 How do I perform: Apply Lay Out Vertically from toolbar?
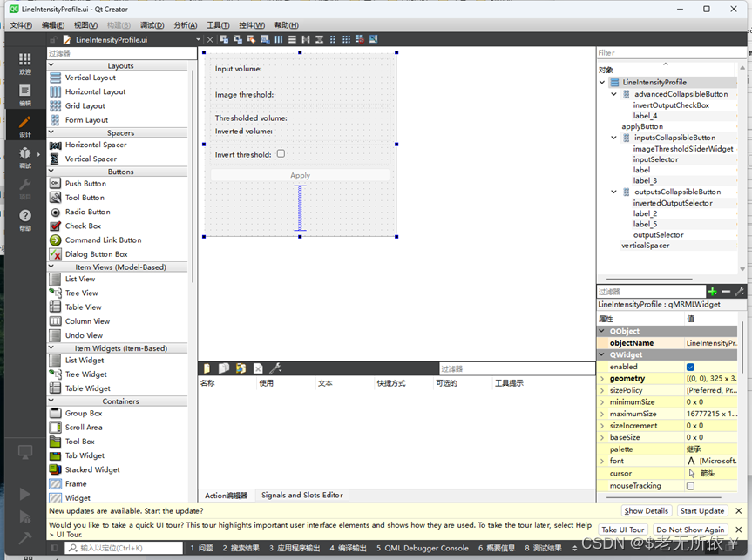tap(292, 39)
